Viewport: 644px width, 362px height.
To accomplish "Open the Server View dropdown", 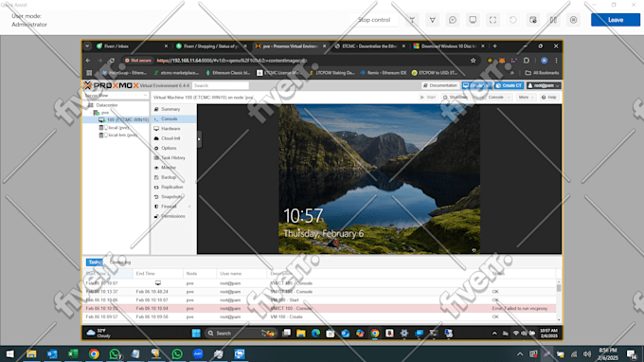I will (116, 96).
